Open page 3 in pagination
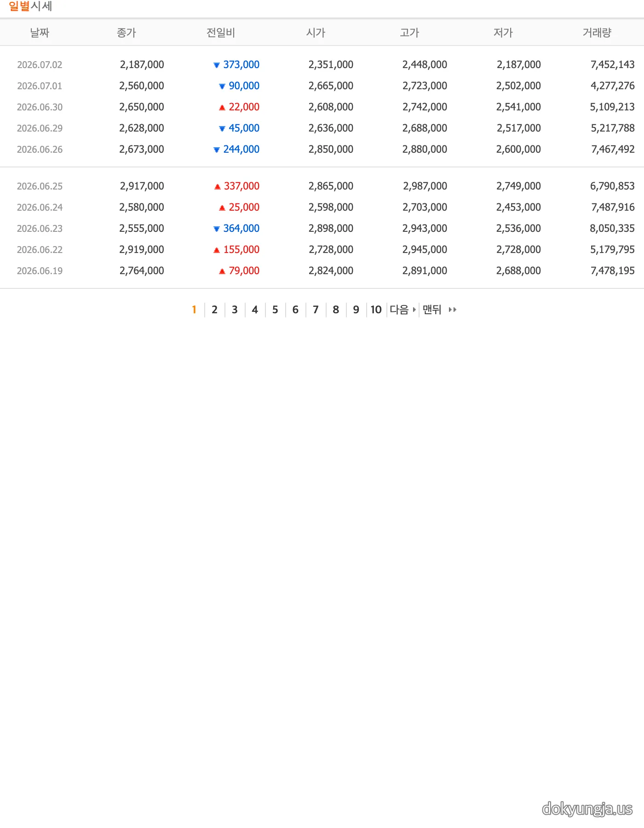 (235, 310)
